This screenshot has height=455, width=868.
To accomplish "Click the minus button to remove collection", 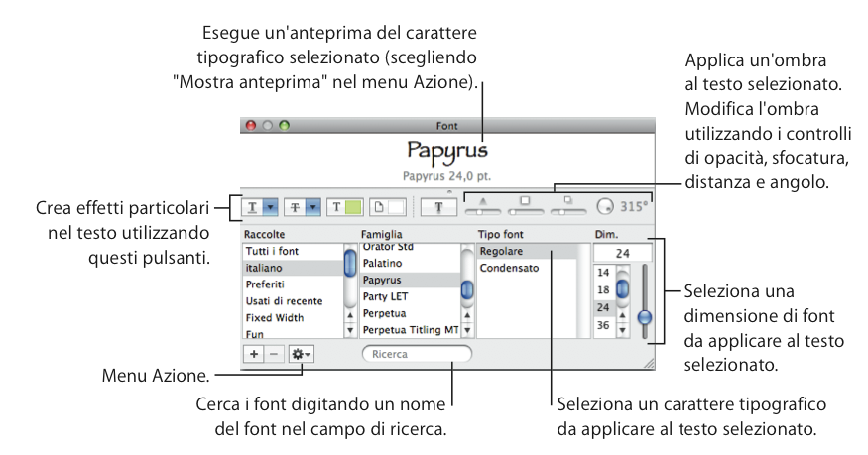I will [x=274, y=354].
